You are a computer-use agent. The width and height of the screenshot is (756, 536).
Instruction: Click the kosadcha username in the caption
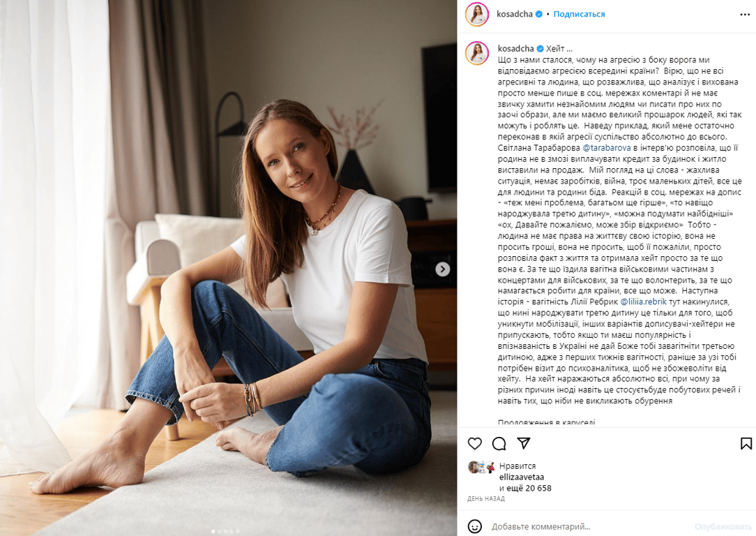pyautogui.click(x=515, y=48)
